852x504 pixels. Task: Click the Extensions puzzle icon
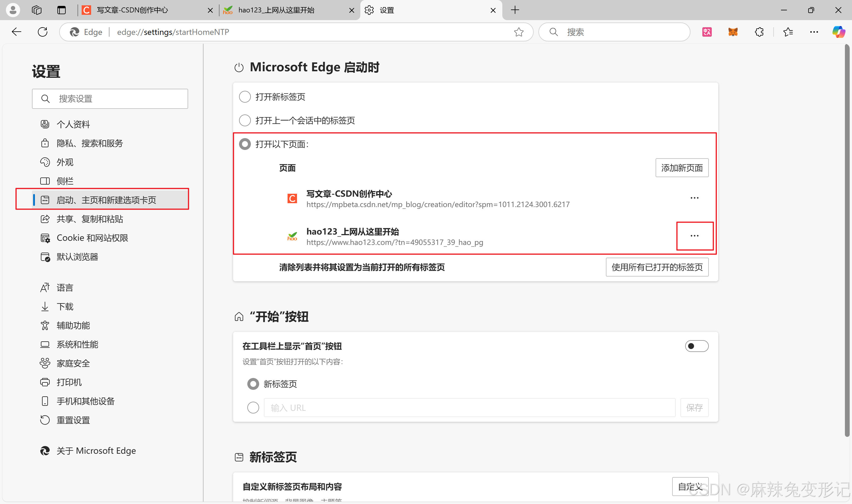point(759,32)
